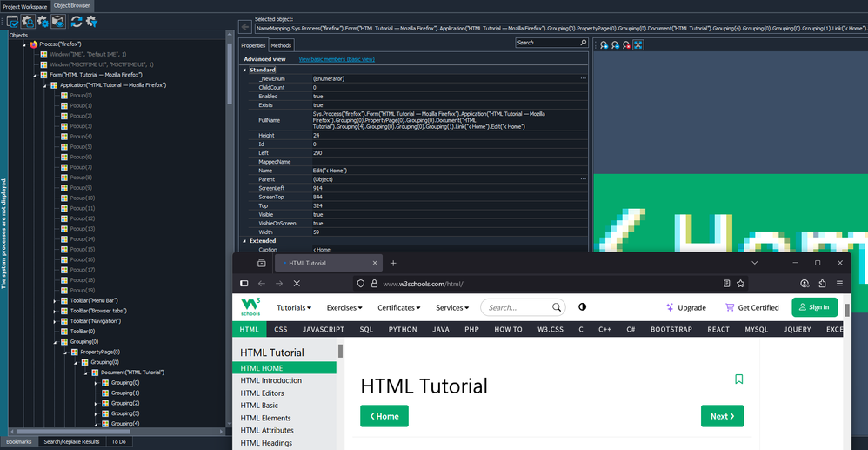Image resolution: width=868 pixels, height=450 pixels.
Task: Select the Properties tab
Action: (x=254, y=45)
